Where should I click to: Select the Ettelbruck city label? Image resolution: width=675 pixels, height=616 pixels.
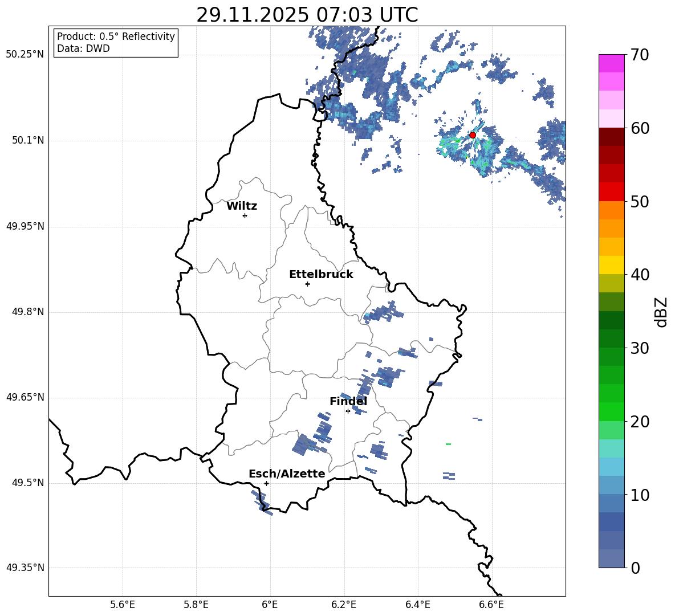321,275
